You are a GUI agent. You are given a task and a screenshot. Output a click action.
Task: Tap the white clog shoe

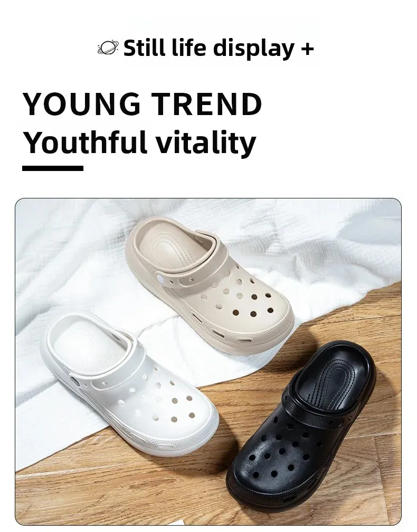point(129,383)
